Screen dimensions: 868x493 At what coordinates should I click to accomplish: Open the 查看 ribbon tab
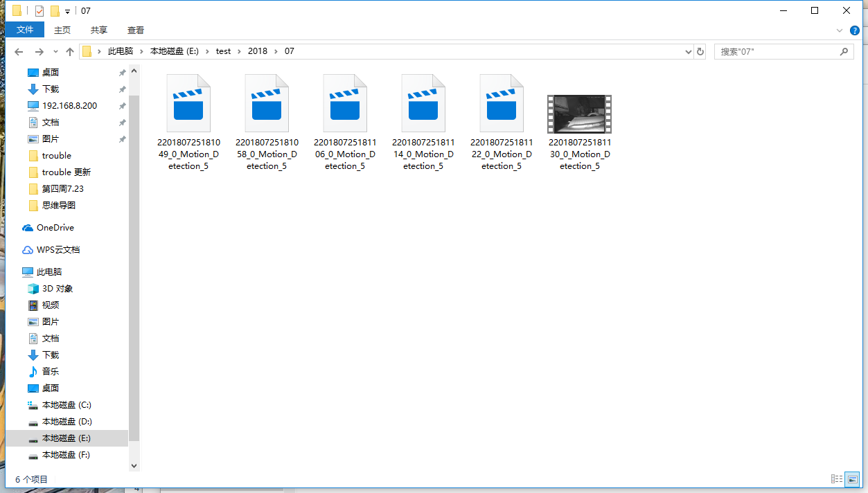136,30
